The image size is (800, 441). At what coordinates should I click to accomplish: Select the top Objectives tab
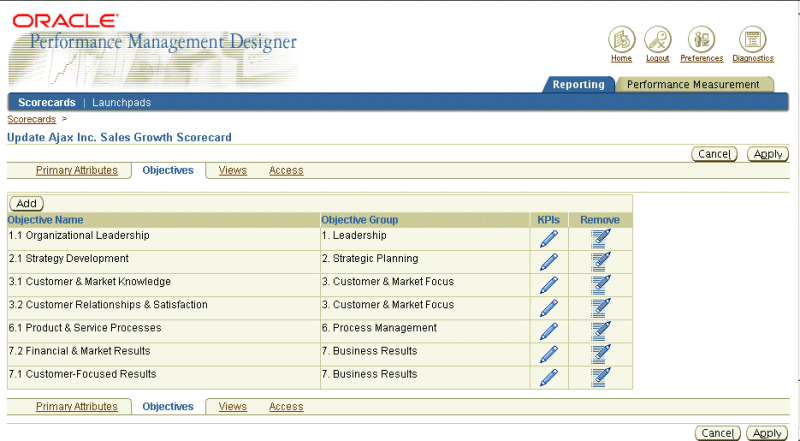168,170
